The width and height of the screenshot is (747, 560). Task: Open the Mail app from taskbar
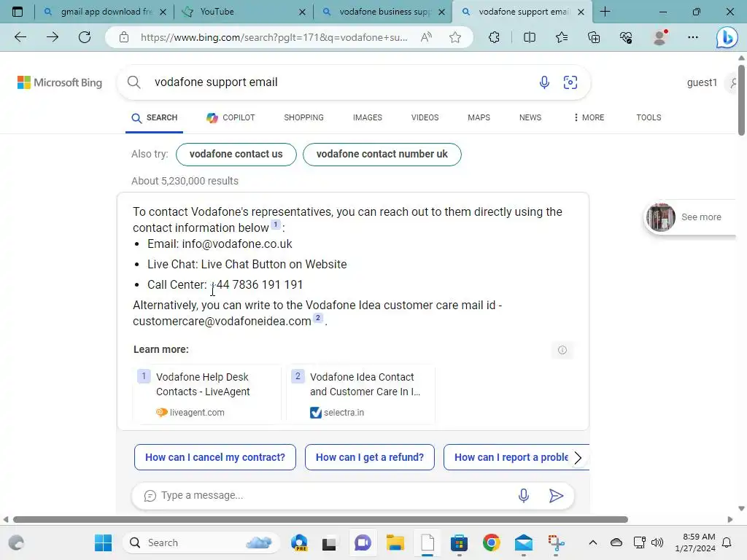[x=524, y=542]
